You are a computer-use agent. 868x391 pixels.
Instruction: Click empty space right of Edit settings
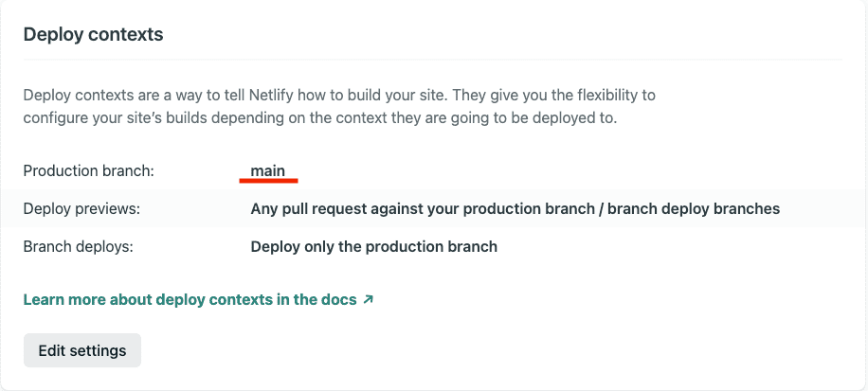[474, 350]
